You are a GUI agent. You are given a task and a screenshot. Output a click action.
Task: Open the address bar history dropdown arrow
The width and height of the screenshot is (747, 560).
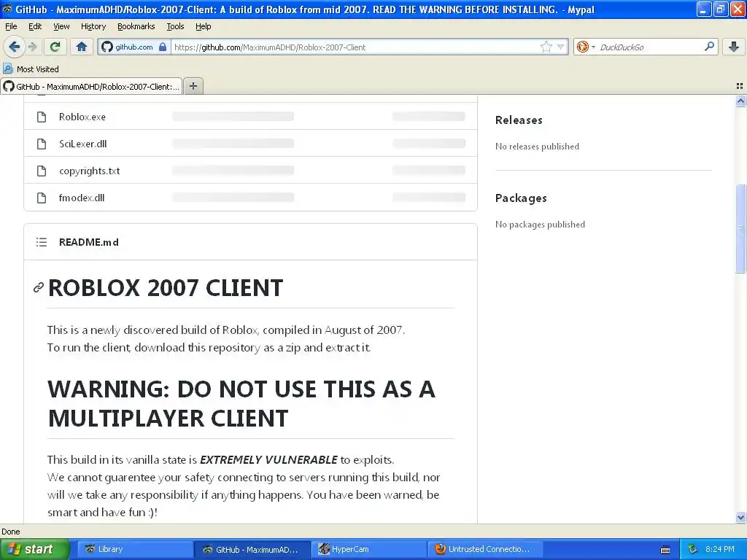click(561, 47)
